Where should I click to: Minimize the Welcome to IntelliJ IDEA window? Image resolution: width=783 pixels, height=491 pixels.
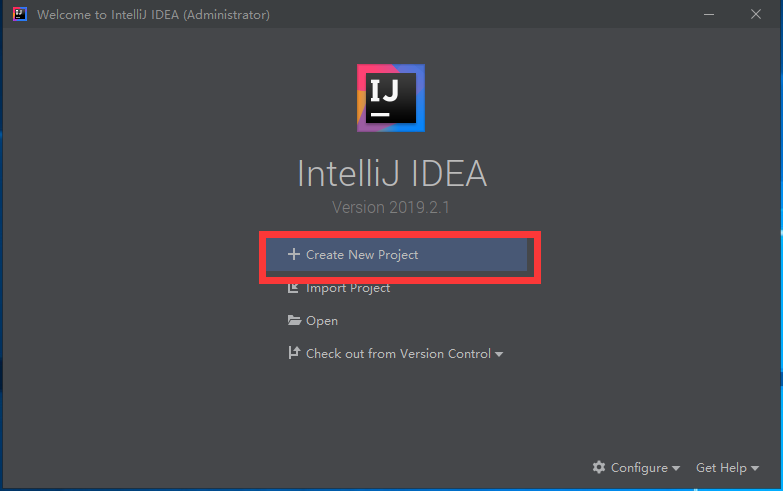point(709,14)
